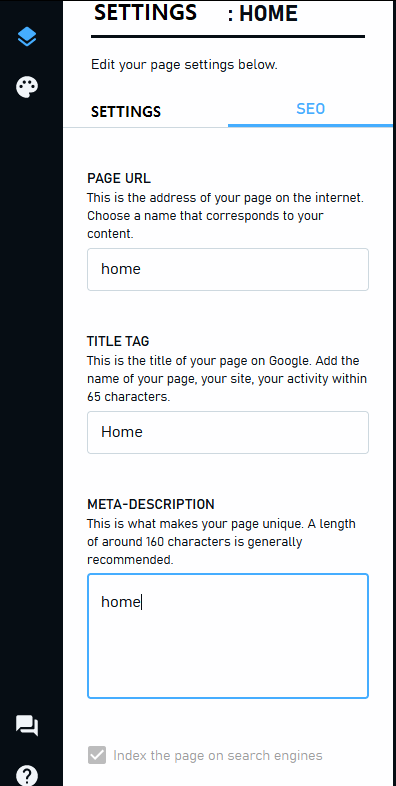This screenshot has width=396, height=786.
Task: Click inside the Meta-description text area
Action: click(x=228, y=636)
